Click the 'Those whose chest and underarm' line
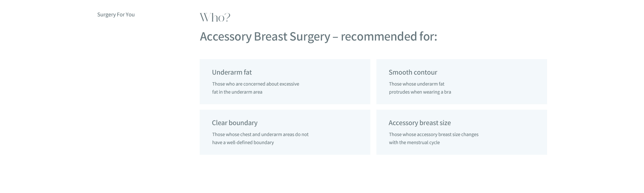 click(260, 134)
